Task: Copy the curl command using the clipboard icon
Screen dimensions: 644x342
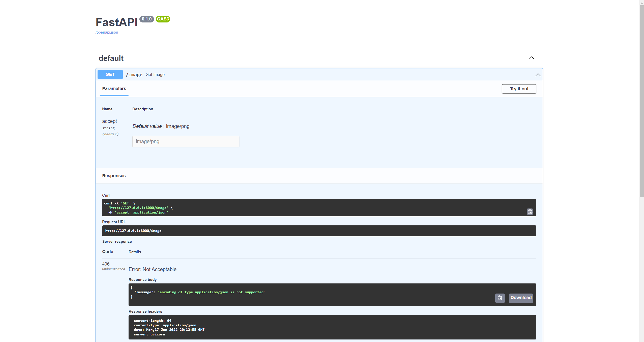Action: point(530,212)
